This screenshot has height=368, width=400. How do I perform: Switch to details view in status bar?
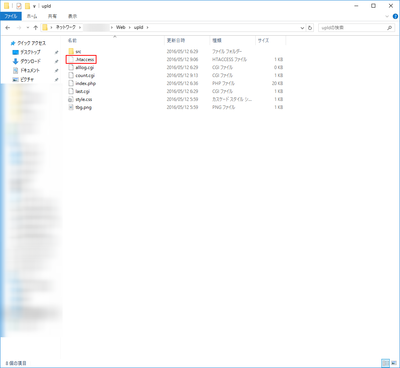pyautogui.click(x=385, y=363)
